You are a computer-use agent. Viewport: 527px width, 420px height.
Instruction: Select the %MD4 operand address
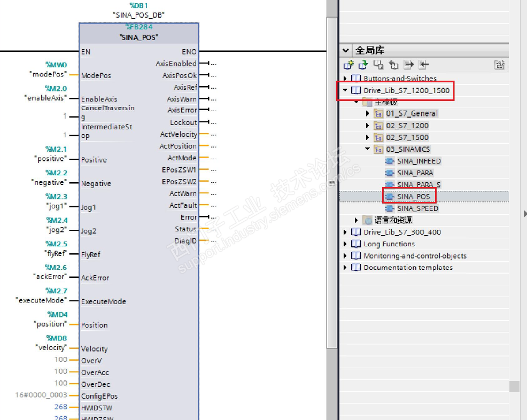pyautogui.click(x=57, y=315)
